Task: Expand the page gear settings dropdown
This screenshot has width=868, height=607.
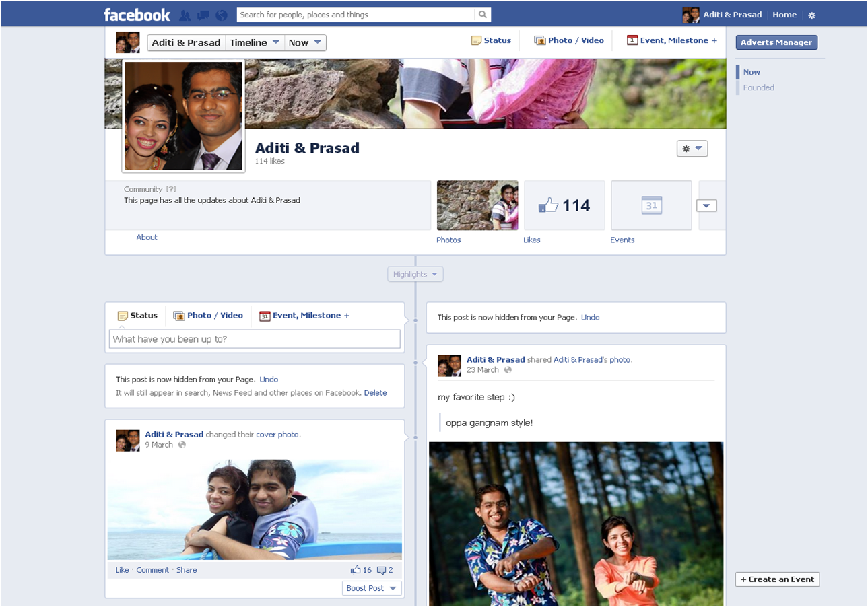Action: point(692,149)
